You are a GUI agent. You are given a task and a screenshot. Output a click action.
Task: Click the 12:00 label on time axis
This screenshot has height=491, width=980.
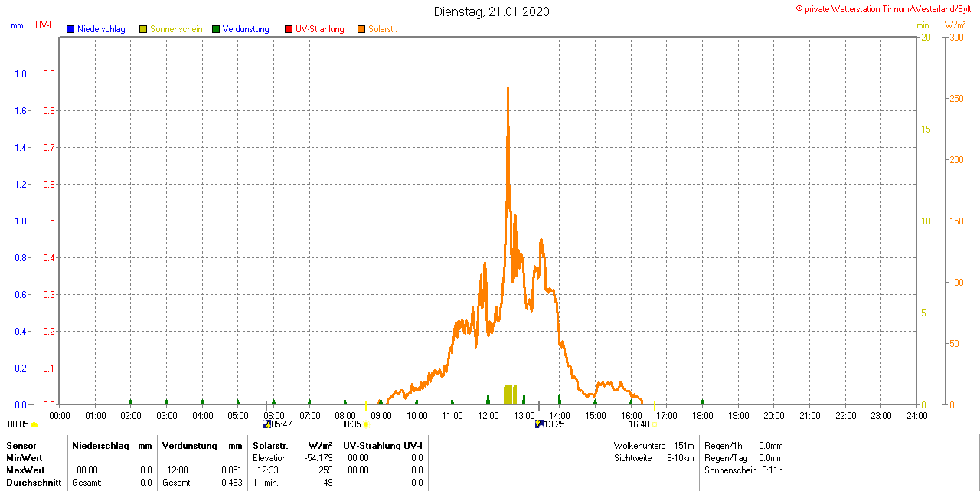(x=488, y=415)
